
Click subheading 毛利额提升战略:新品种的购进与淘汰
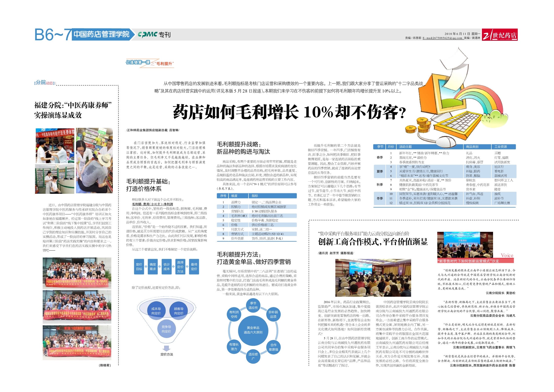point(243,148)
